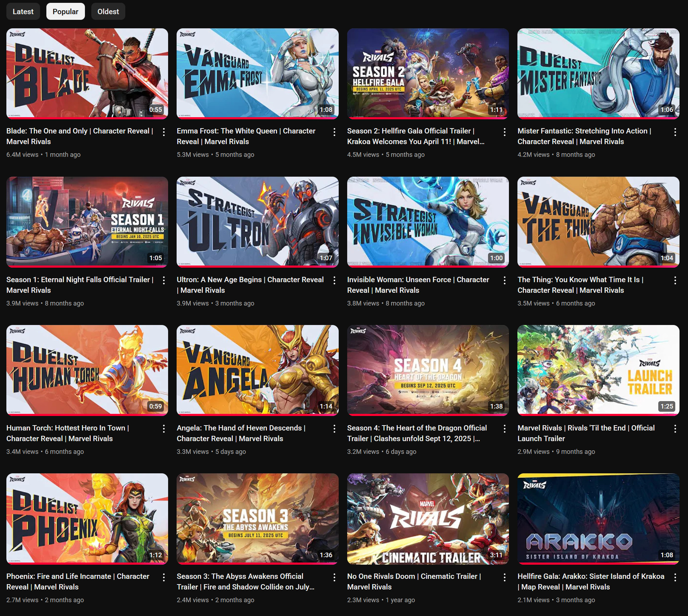Open action menu for Arakko map reveal video
The height and width of the screenshot is (616, 688).
[x=675, y=577]
